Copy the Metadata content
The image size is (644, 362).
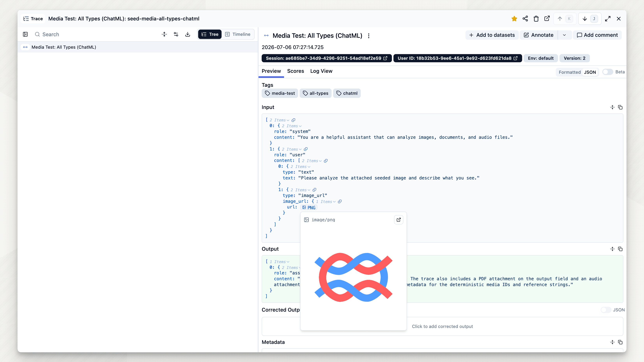[620, 342]
